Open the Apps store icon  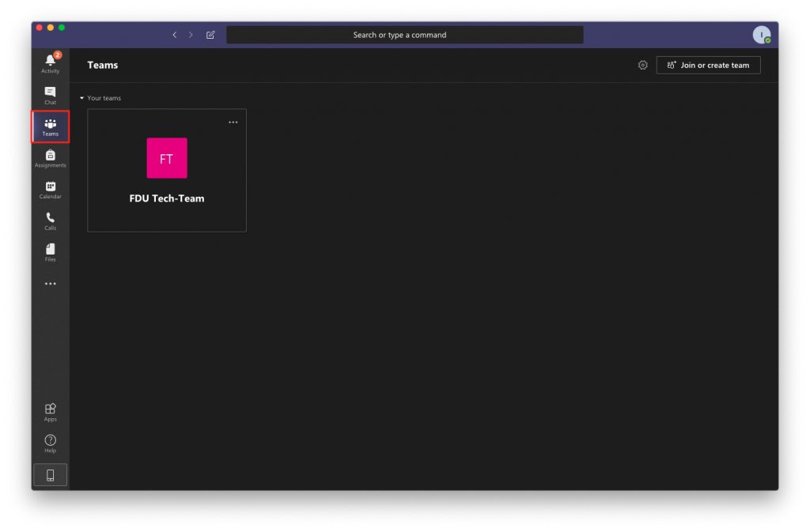[x=50, y=413]
